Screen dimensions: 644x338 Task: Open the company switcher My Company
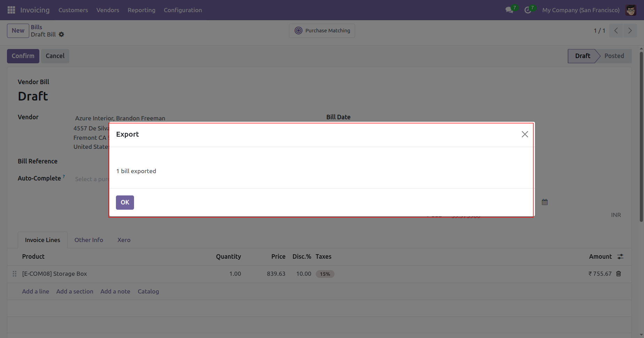(x=581, y=10)
